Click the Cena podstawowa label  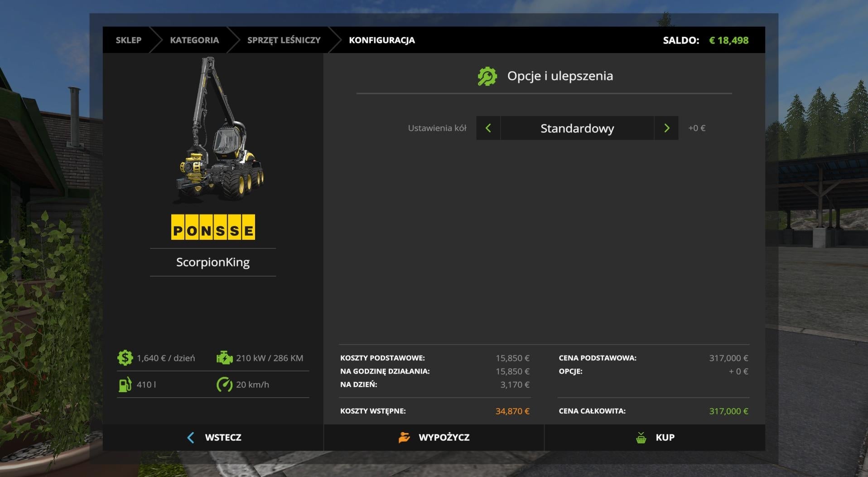pyautogui.click(x=598, y=358)
